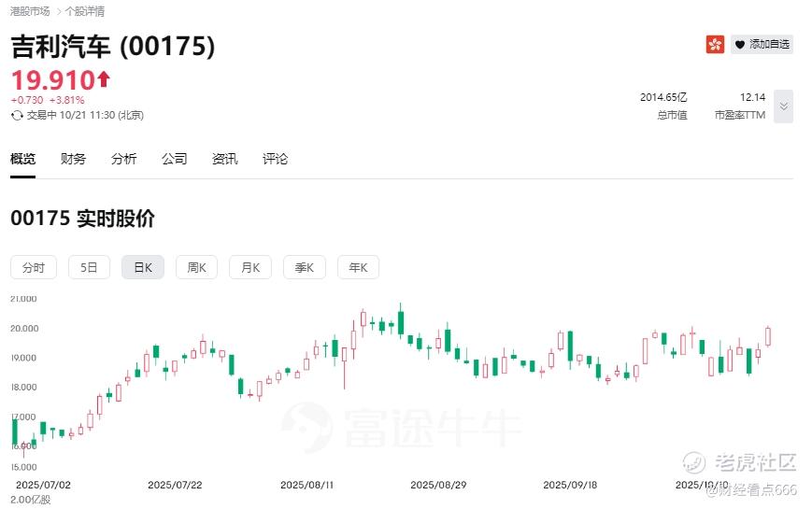The width and height of the screenshot is (812, 509).
Task: Click the red up-arrow next to price 19.910
Action: click(104, 79)
